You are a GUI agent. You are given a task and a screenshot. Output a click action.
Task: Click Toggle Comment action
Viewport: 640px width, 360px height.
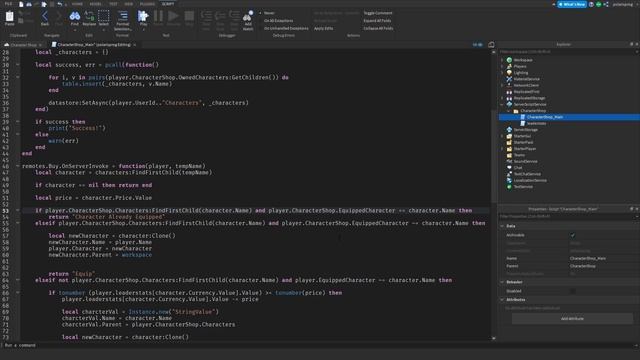coord(378,13)
